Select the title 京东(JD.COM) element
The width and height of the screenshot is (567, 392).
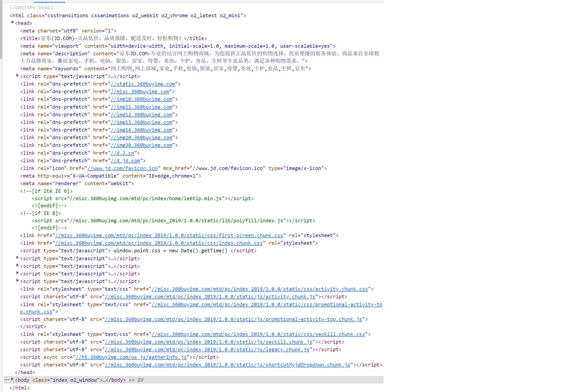point(113,38)
